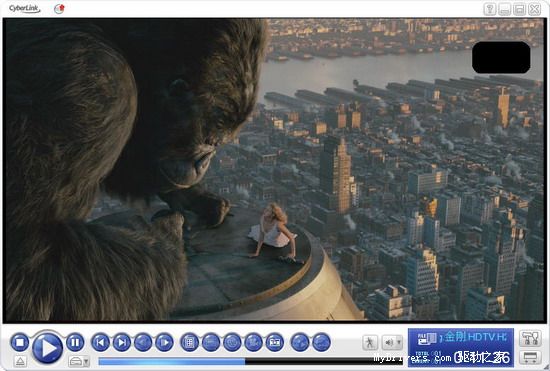Click the walking figure icon button
This screenshot has width=550, height=371.
coord(370,342)
